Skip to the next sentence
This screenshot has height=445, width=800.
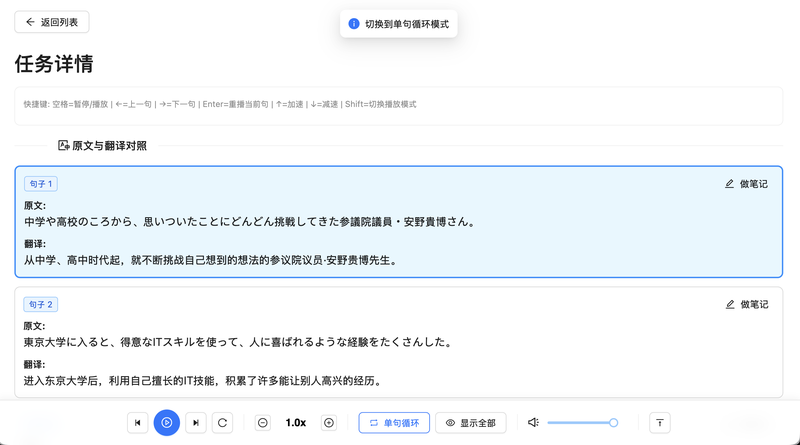click(196, 423)
